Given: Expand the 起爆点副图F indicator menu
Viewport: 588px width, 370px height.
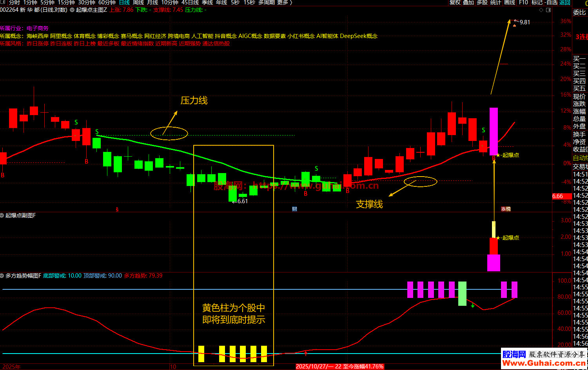Looking at the screenshot, I should [x=2, y=215].
